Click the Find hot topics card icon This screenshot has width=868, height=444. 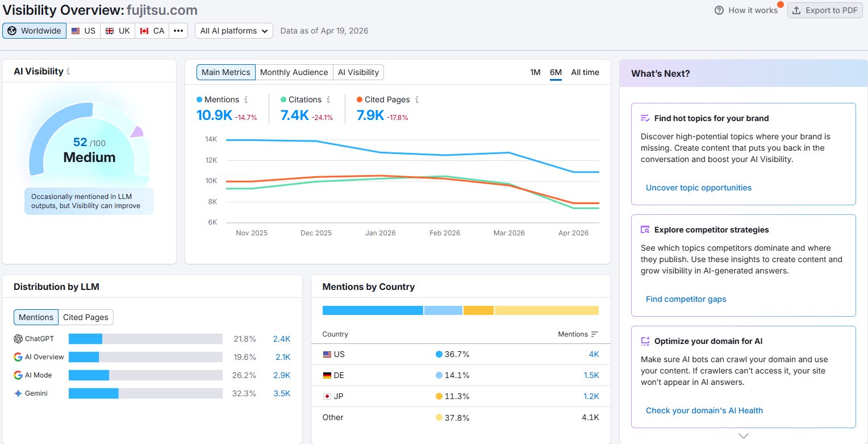coord(645,118)
